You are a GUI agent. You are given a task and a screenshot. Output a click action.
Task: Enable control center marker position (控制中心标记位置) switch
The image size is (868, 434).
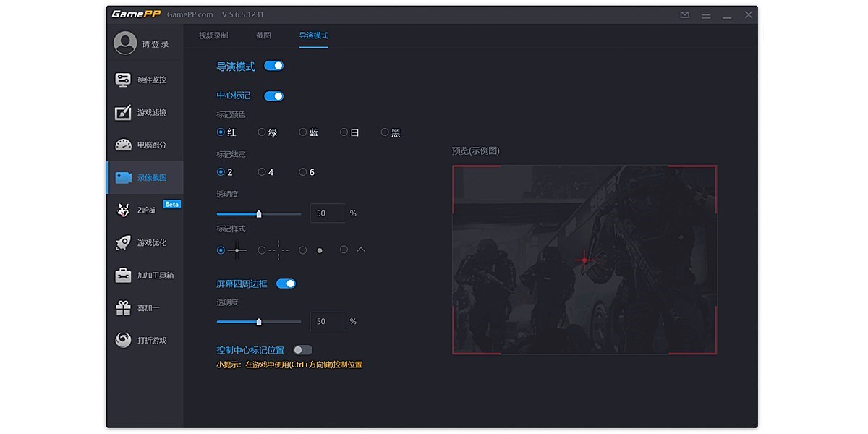point(302,350)
